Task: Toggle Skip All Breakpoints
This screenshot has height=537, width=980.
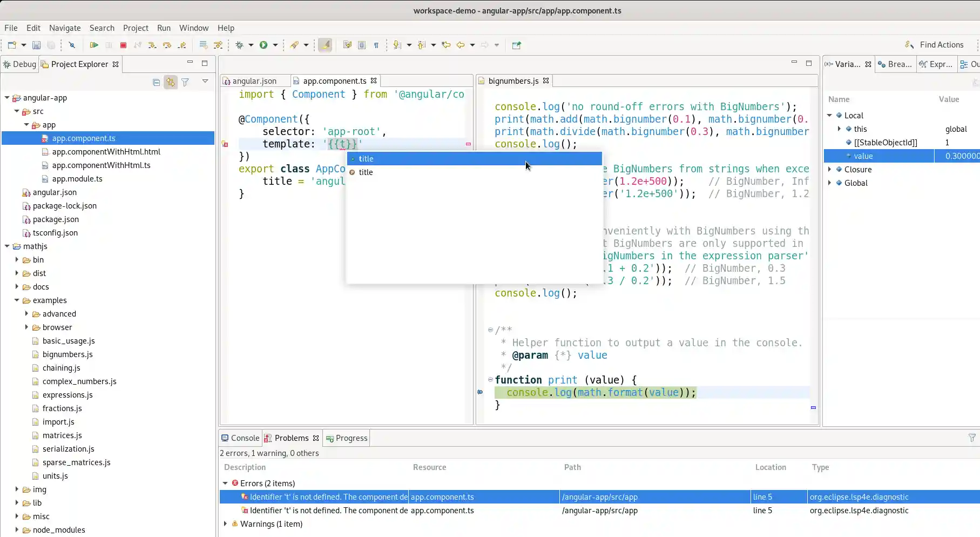Action: point(72,45)
